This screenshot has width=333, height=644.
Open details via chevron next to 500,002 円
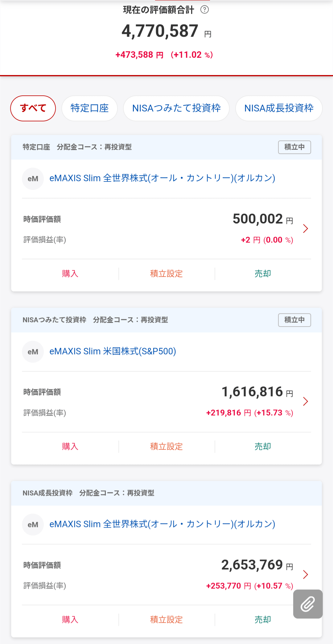(305, 228)
